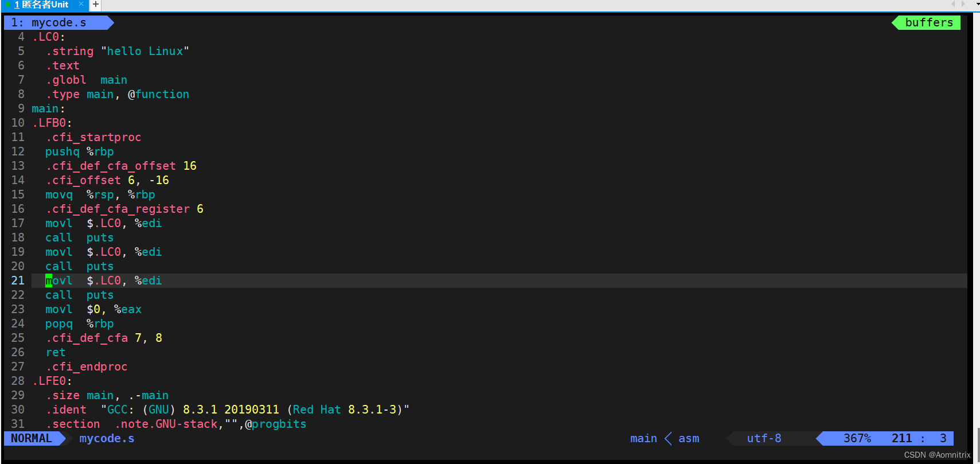Click 'puts' on line 22
Screen dimensions: 980x464
tap(100, 295)
